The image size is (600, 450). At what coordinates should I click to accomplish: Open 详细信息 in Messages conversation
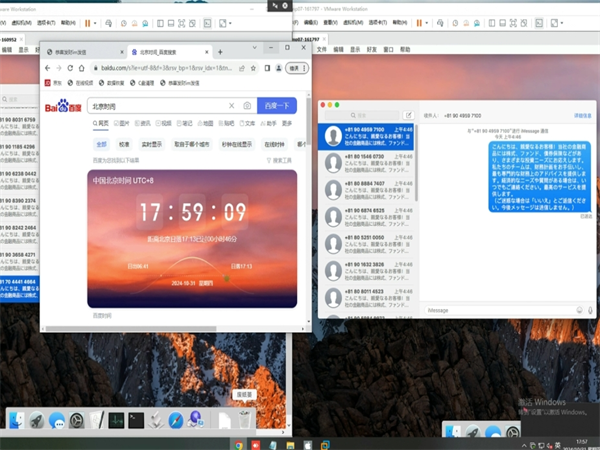(x=580, y=116)
